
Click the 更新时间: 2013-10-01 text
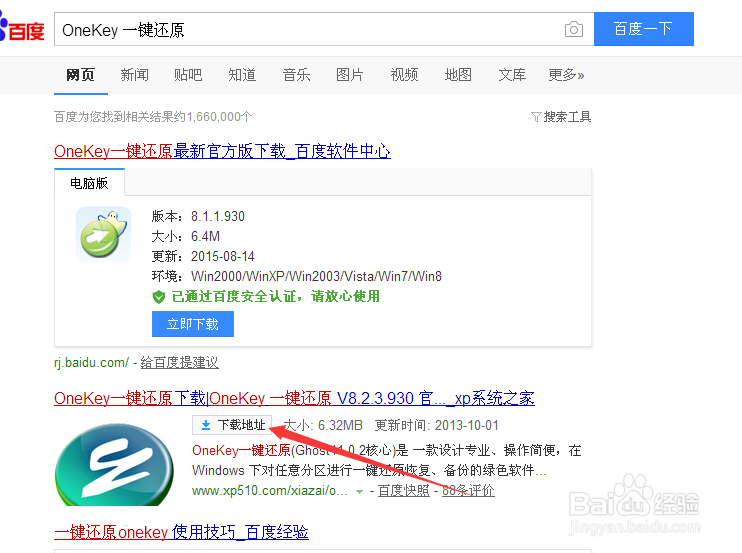tap(437, 425)
